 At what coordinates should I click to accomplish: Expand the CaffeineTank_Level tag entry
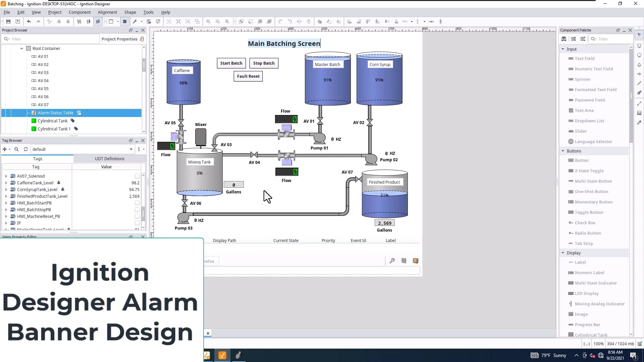point(6,183)
